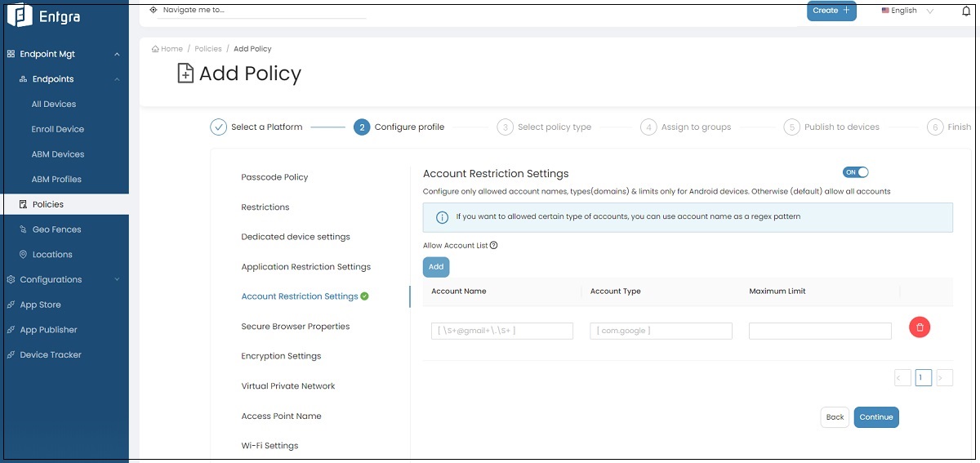Screen dimensions: 980x463
Task: Click the Home breadcrumb icon
Action: pos(155,49)
